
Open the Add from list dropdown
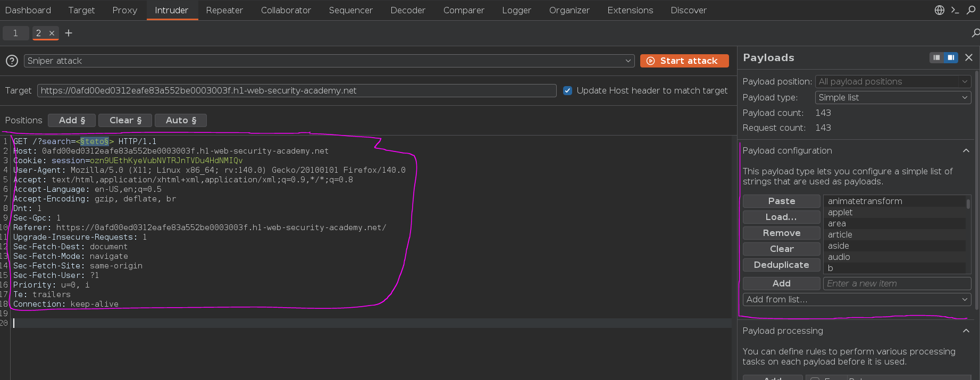coord(857,299)
